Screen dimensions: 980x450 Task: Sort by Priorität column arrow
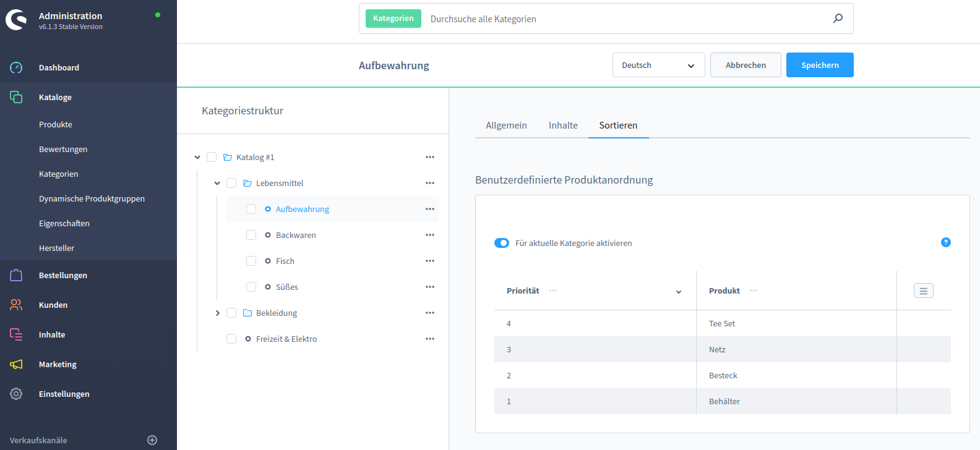pos(679,292)
